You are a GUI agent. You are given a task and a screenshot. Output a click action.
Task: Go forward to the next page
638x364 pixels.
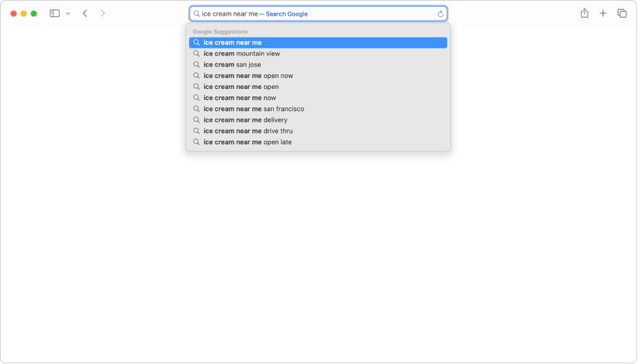[103, 14]
